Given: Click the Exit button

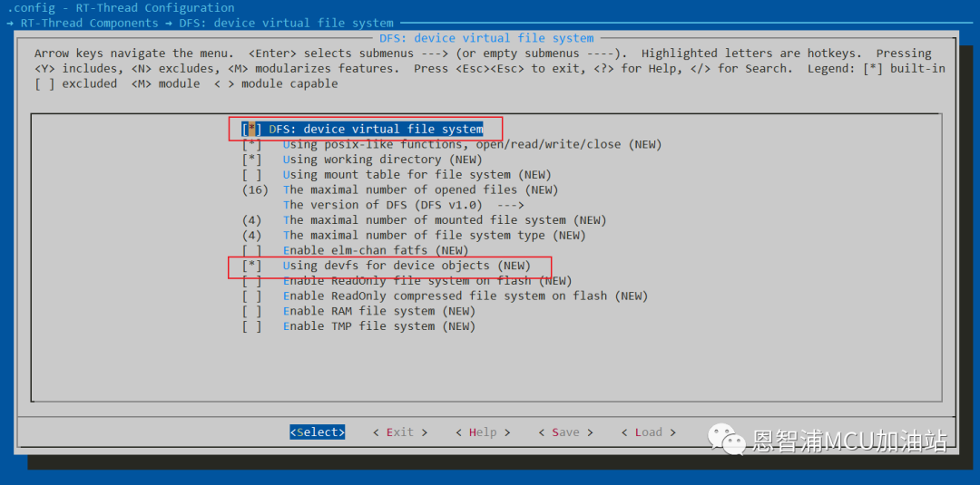Looking at the screenshot, I should (399, 432).
